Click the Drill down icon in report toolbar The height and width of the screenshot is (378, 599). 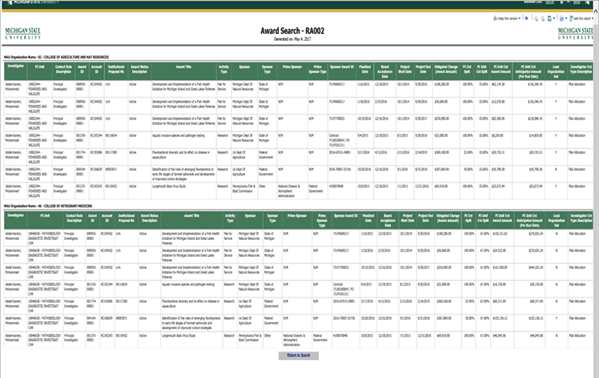(x=536, y=19)
